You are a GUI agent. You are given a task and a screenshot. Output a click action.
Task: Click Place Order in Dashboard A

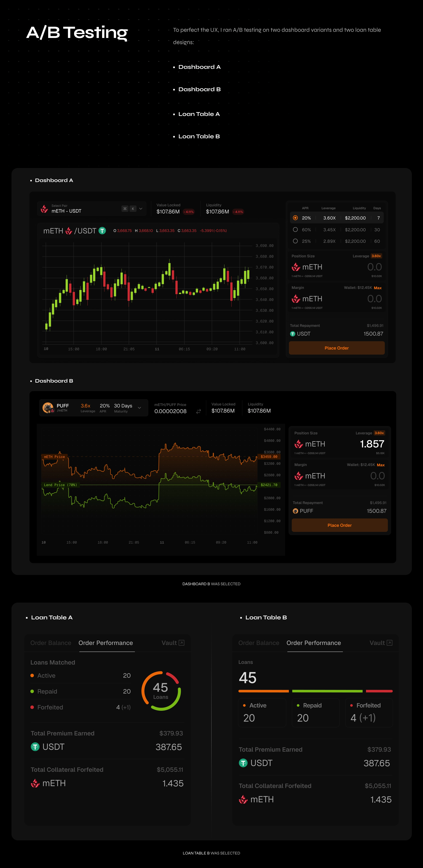[337, 348]
